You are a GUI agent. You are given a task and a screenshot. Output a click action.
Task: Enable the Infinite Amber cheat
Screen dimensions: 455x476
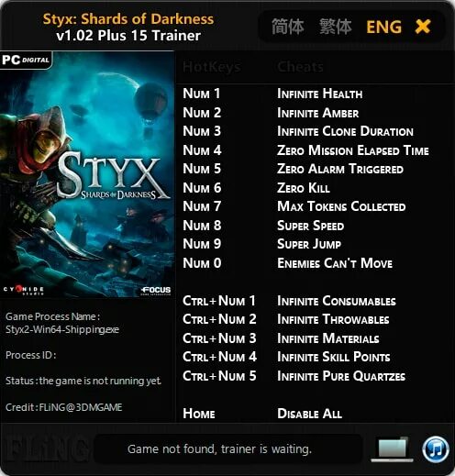pos(317,113)
